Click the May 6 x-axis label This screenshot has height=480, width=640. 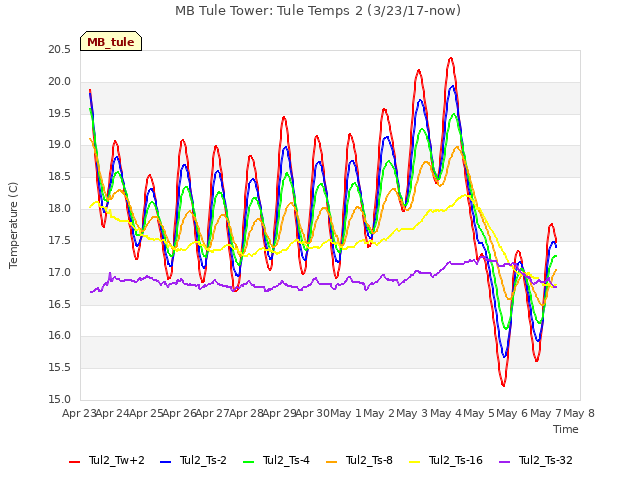click(512, 414)
